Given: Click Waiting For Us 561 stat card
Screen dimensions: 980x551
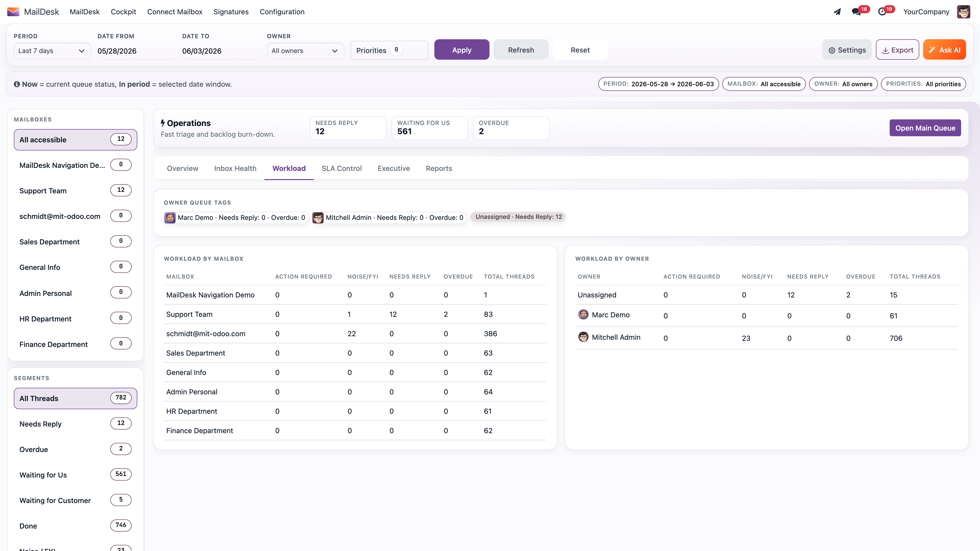Looking at the screenshot, I should (x=430, y=128).
